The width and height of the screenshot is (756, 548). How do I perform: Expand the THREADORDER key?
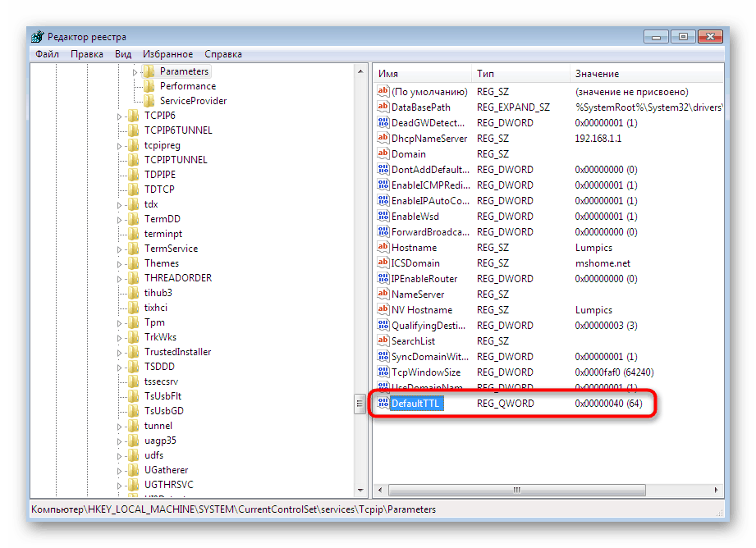pos(119,279)
